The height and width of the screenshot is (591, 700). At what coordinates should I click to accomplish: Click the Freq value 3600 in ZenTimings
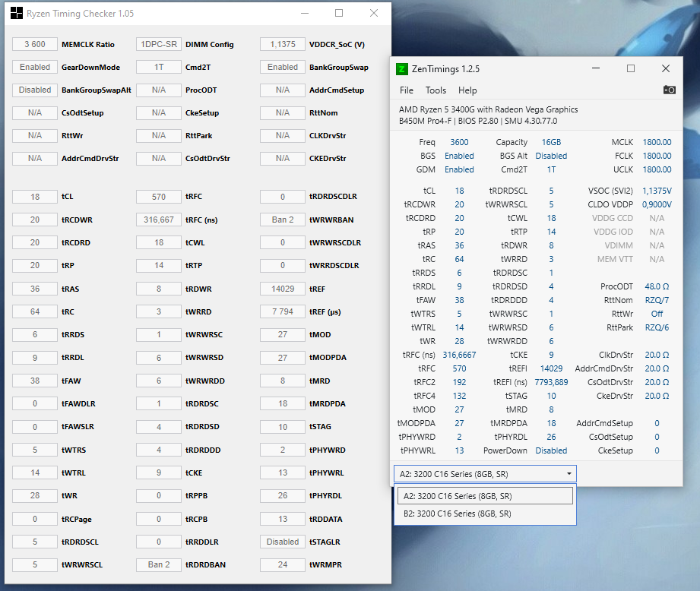click(x=459, y=142)
